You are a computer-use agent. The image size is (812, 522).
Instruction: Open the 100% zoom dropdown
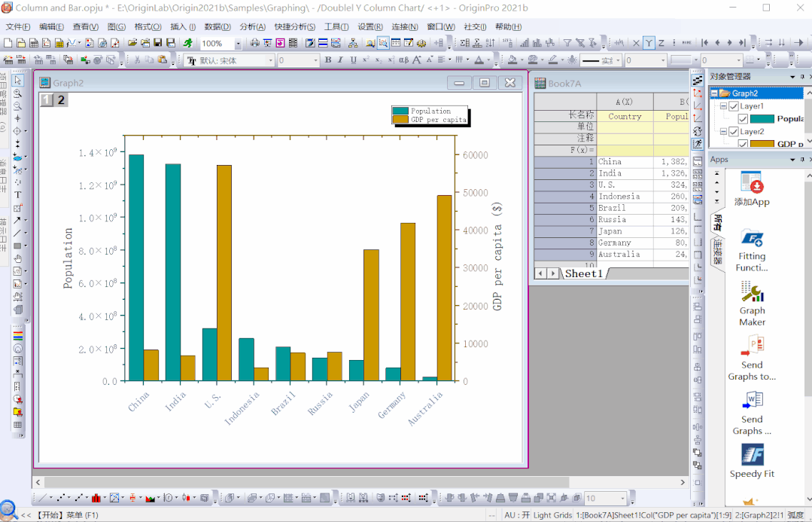coord(238,44)
